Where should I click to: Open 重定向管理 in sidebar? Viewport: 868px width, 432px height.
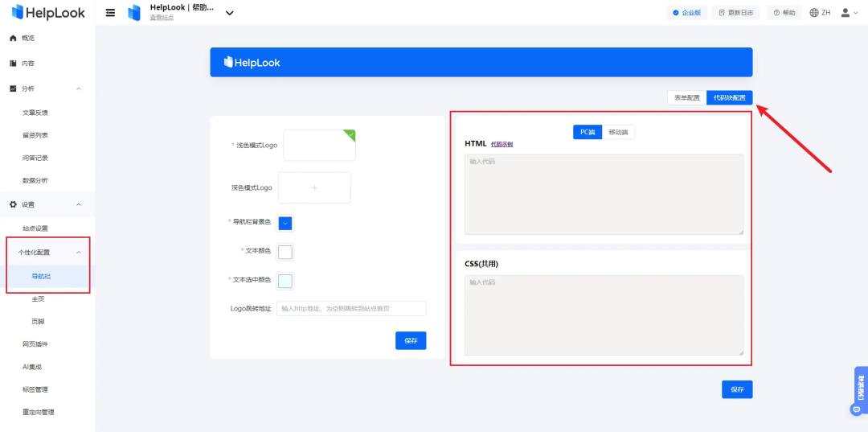[39, 412]
